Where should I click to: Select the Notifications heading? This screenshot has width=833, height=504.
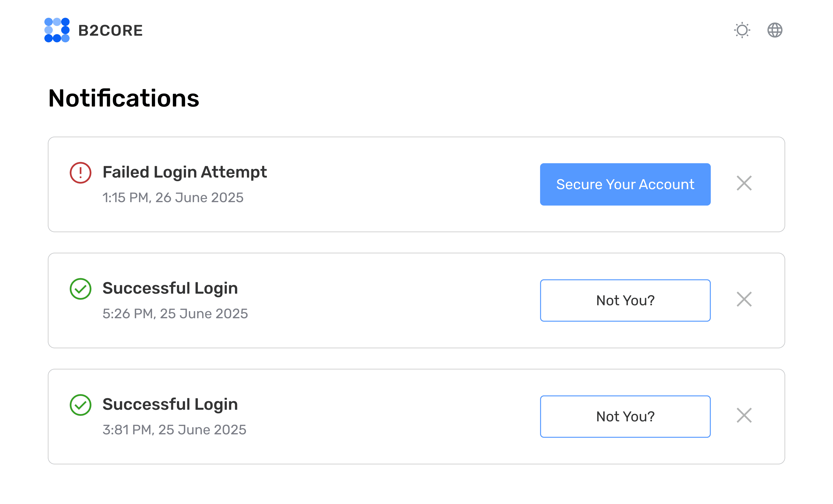coord(124,98)
